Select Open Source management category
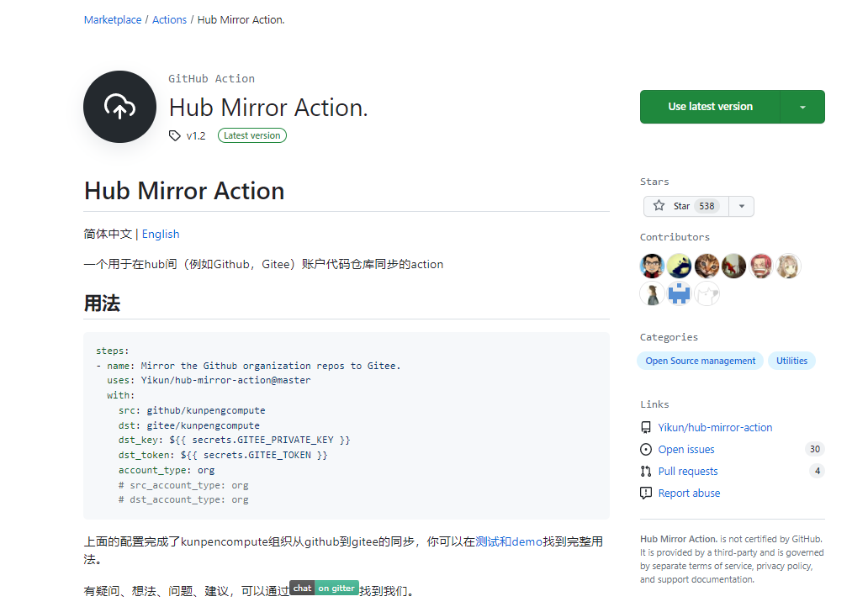The image size is (868, 607). pos(701,361)
